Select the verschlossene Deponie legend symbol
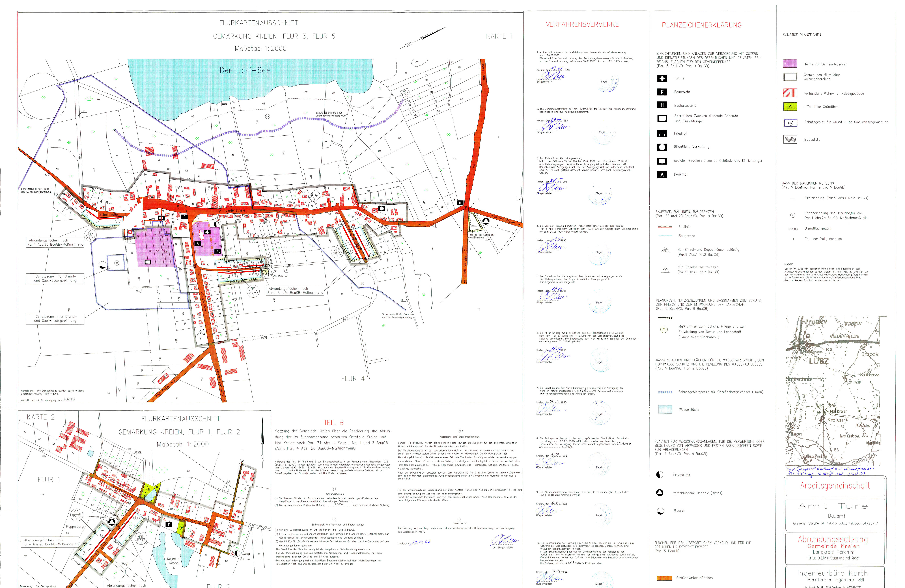This screenshot has width=905, height=588. [660, 493]
